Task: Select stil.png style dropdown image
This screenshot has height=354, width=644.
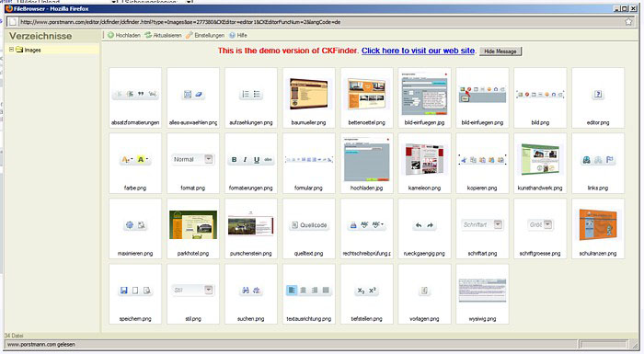Action: coord(193,294)
